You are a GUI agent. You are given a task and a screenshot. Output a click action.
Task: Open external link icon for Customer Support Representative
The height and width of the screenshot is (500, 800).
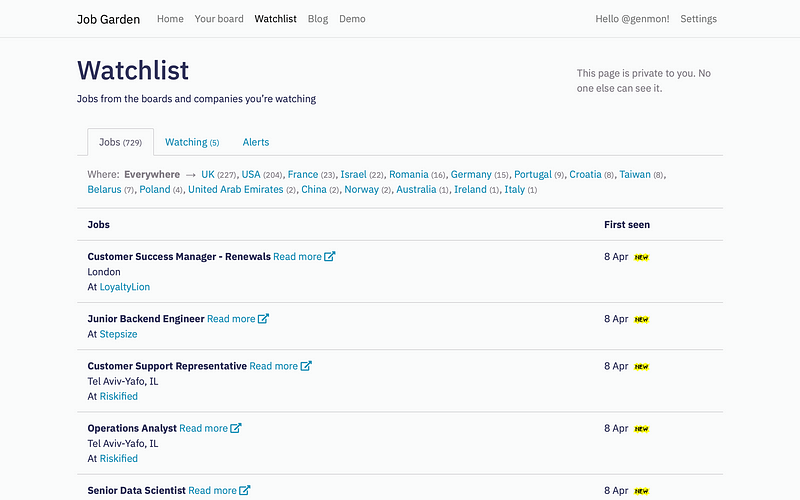point(306,366)
